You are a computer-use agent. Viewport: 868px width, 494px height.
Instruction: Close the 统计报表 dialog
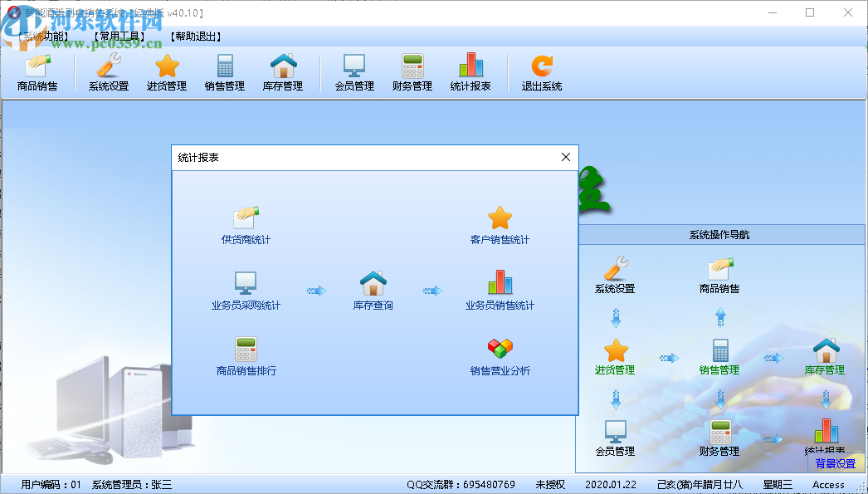[x=566, y=156]
